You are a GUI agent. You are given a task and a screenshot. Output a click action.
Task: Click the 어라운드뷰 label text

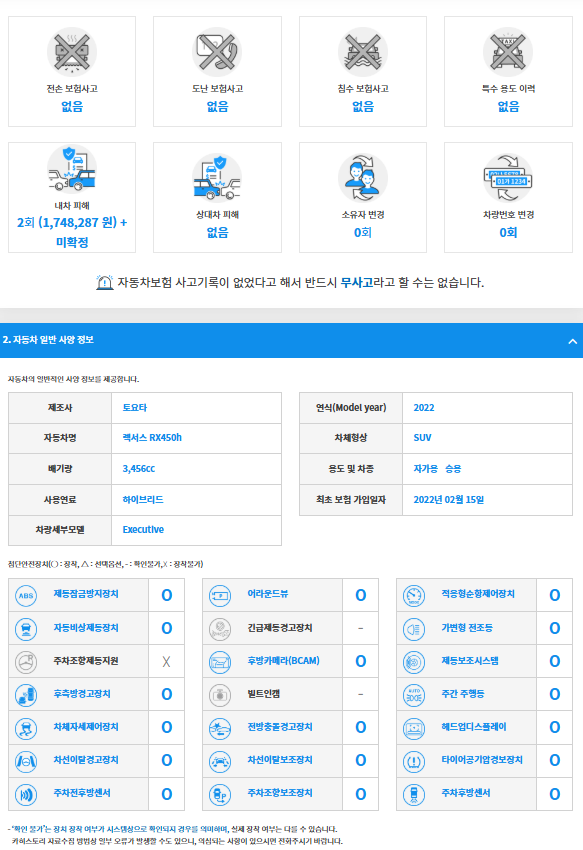(x=268, y=594)
